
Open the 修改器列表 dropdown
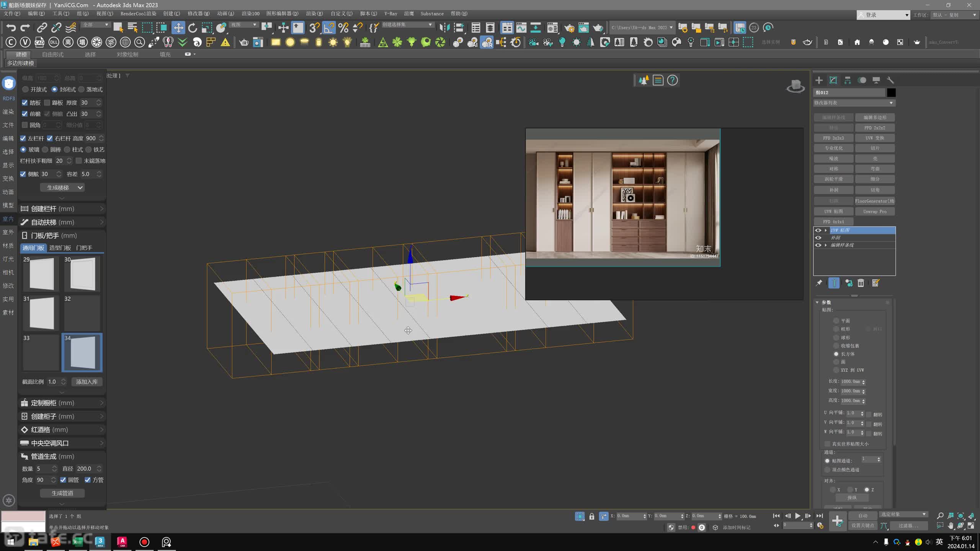pyautogui.click(x=854, y=103)
